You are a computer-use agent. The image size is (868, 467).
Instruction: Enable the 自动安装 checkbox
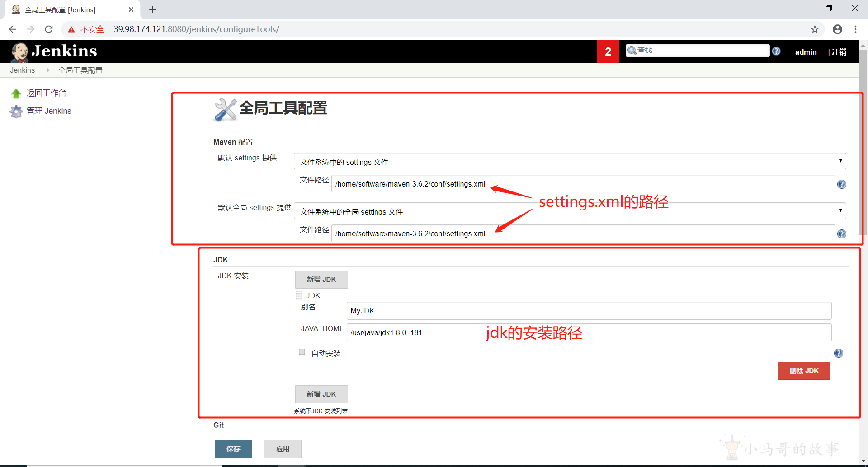[x=302, y=352]
